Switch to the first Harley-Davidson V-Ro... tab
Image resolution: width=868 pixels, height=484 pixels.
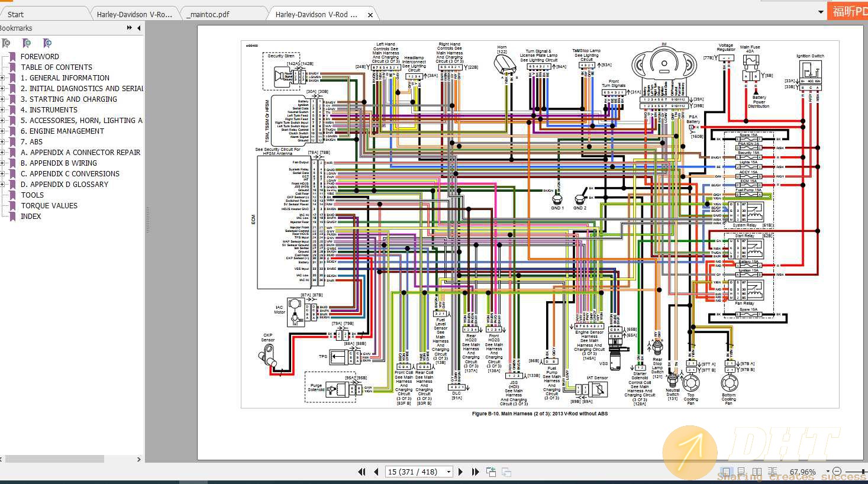pyautogui.click(x=134, y=14)
